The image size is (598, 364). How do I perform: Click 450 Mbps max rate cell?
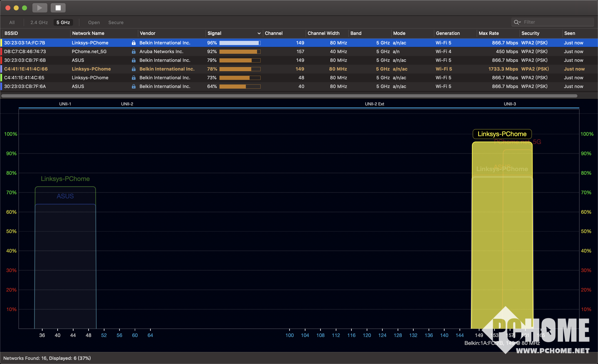pos(507,51)
